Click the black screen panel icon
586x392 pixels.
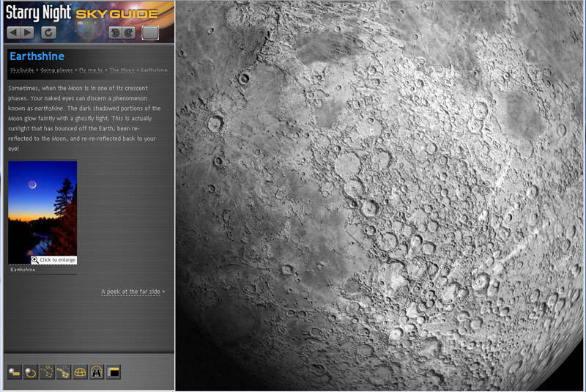click(114, 372)
